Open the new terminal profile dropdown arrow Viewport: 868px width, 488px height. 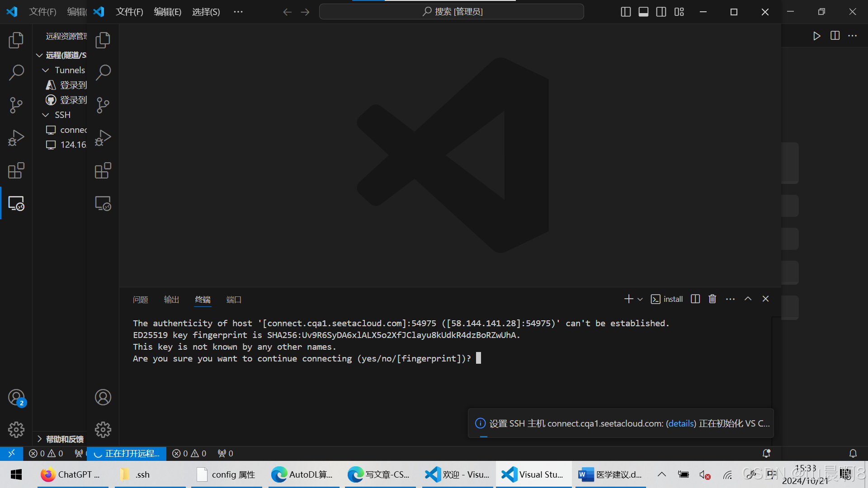pyautogui.click(x=640, y=299)
